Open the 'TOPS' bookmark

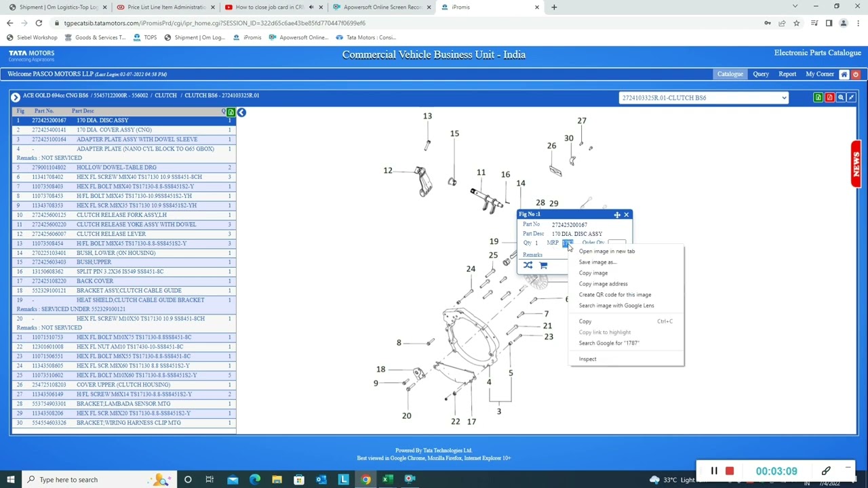point(145,38)
